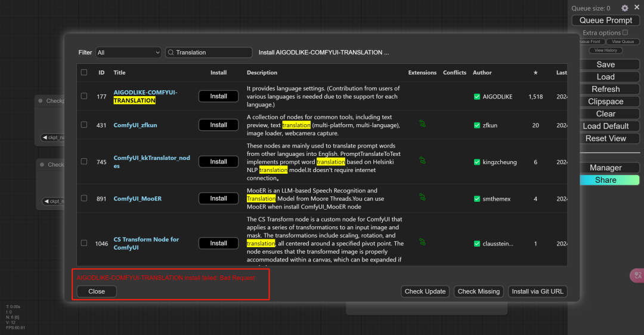
Task: Sort table by ID column header
Action: click(101, 72)
